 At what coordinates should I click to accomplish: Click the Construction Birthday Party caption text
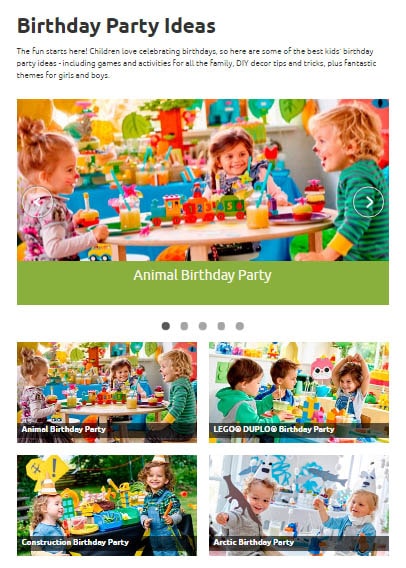75,542
